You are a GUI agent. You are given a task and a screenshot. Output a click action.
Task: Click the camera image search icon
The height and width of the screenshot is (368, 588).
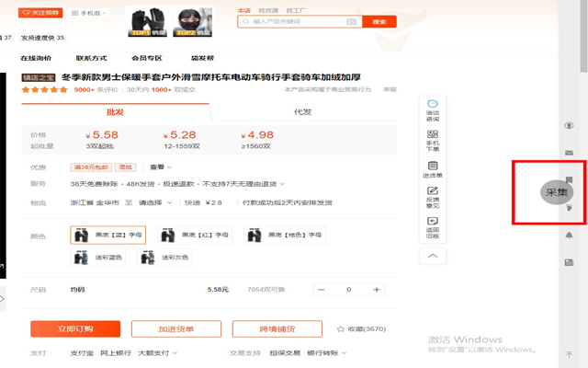(x=351, y=21)
